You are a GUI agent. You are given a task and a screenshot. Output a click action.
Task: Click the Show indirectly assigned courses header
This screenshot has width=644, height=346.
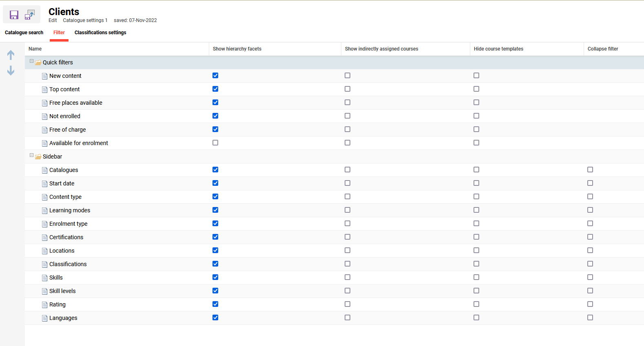click(x=381, y=49)
